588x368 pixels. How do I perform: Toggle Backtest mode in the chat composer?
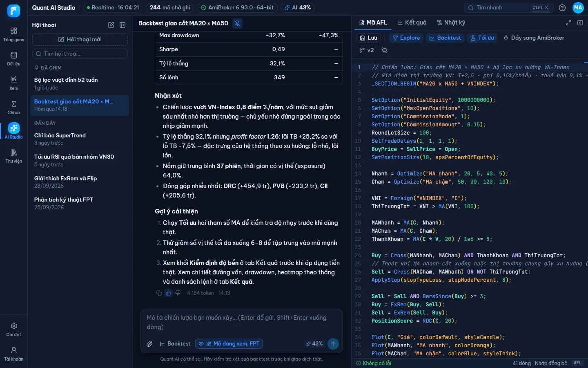pyautogui.click(x=175, y=344)
